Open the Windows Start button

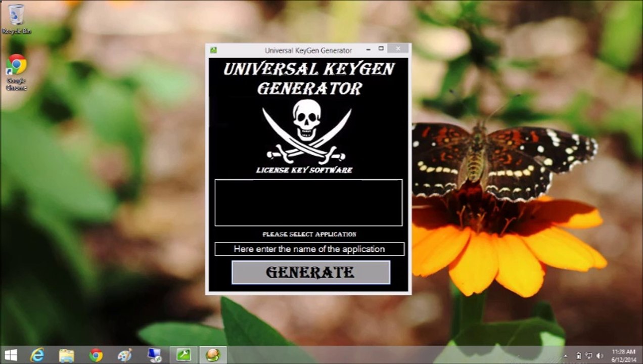coord(10,355)
